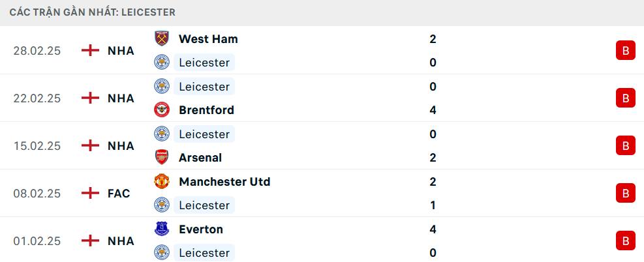Open the Everton team link
Image resolution: width=644 pixels, height=262 pixels.
201,229
